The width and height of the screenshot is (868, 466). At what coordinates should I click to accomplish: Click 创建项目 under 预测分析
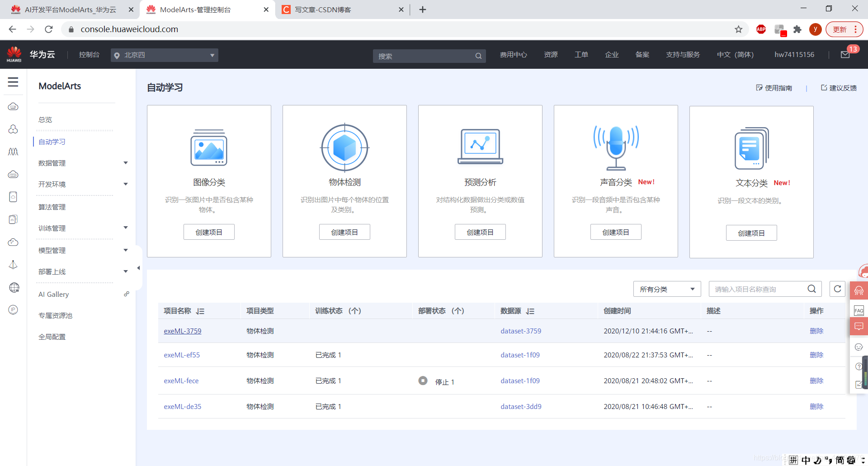point(480,232)
